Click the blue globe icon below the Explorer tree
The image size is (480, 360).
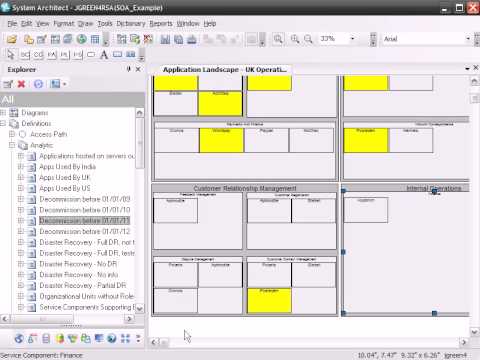point(19,339)
